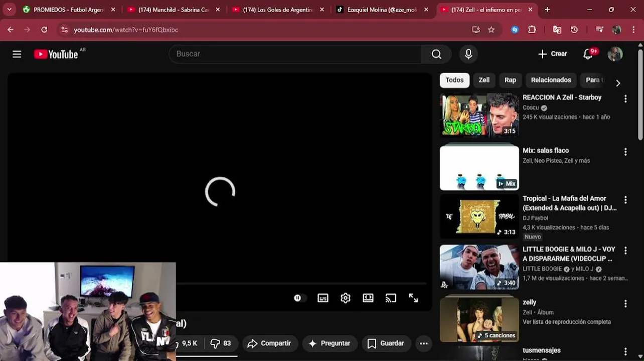
Task: Open more actions ellipsis below video
Action: pyautogui.click(x=424, y=343)
